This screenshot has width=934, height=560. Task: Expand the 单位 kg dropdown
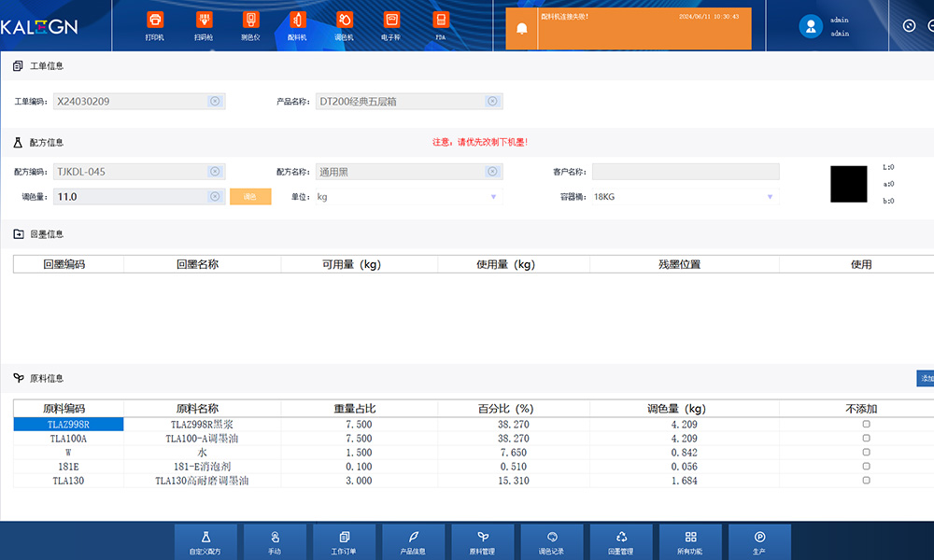tap(493, 197)
